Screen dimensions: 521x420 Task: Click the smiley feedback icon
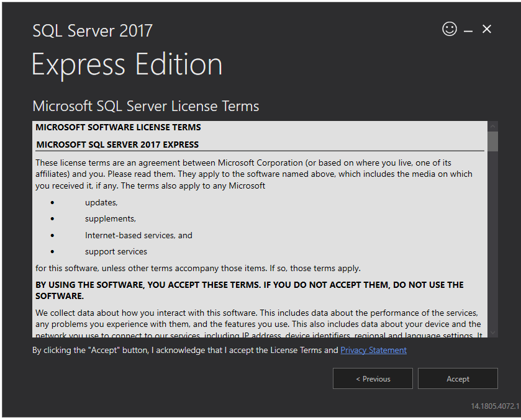pos(449,29)
